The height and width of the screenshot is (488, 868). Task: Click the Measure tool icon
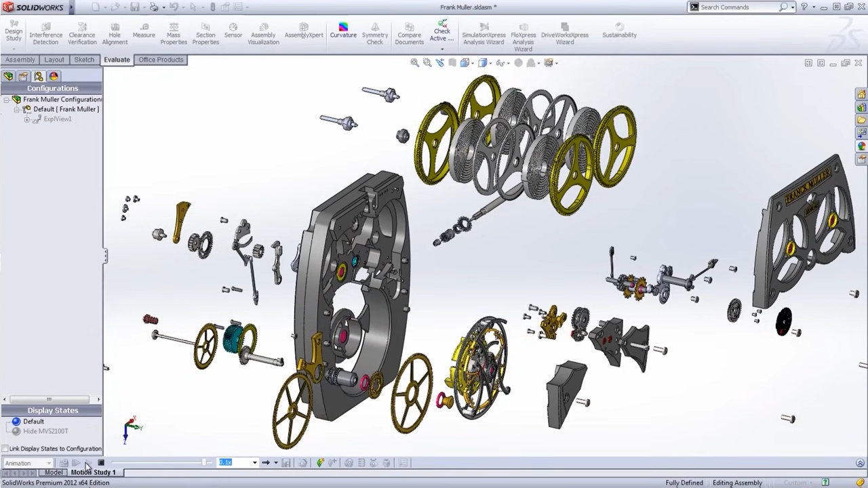point(144,30)
